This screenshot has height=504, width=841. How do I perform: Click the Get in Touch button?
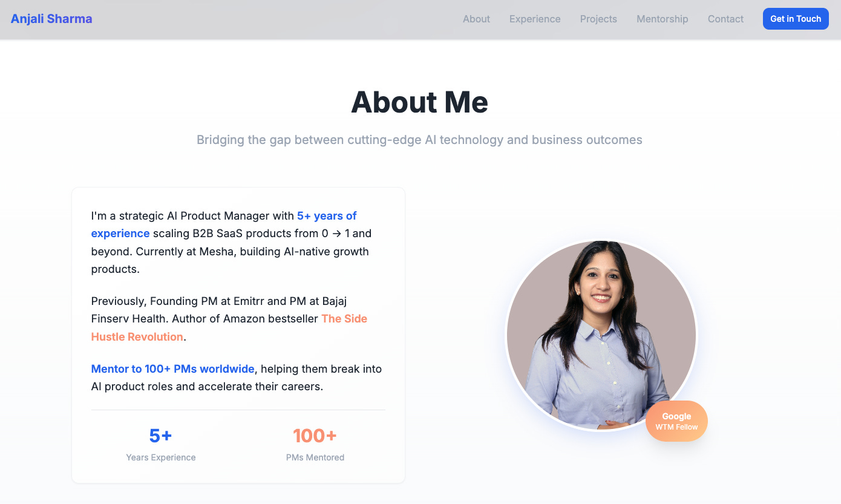coord(796,19)
